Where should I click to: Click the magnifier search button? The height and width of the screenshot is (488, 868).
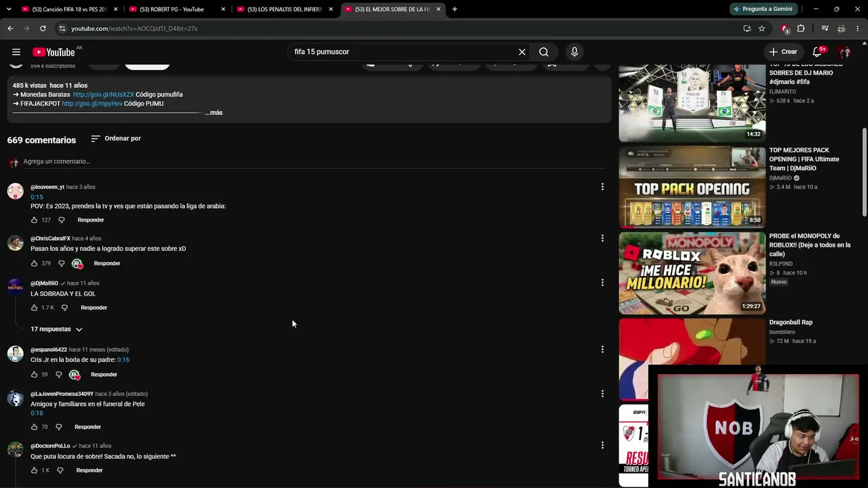[544, 52]
